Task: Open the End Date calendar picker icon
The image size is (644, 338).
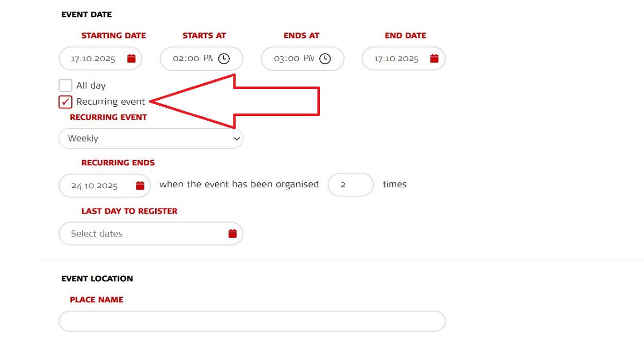Action: tap(434, 58)
